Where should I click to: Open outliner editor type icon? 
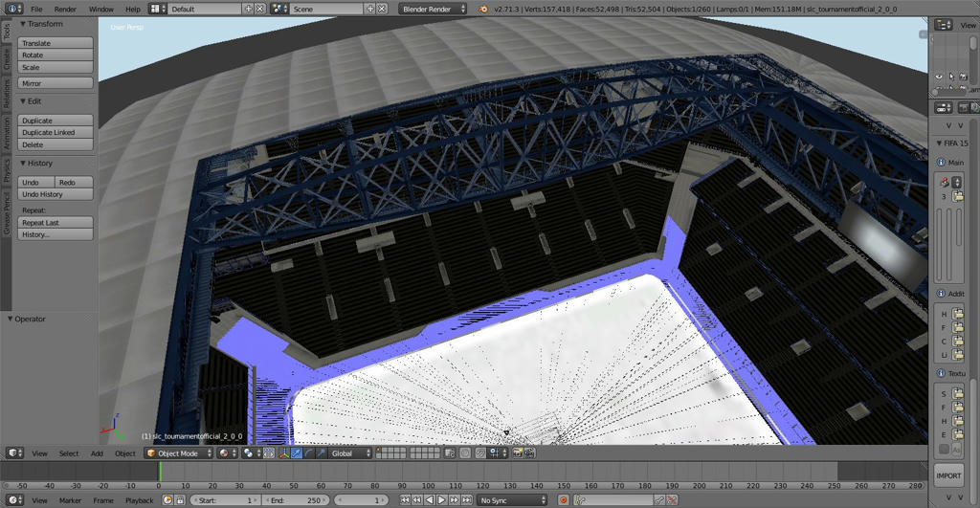(943, 24)
